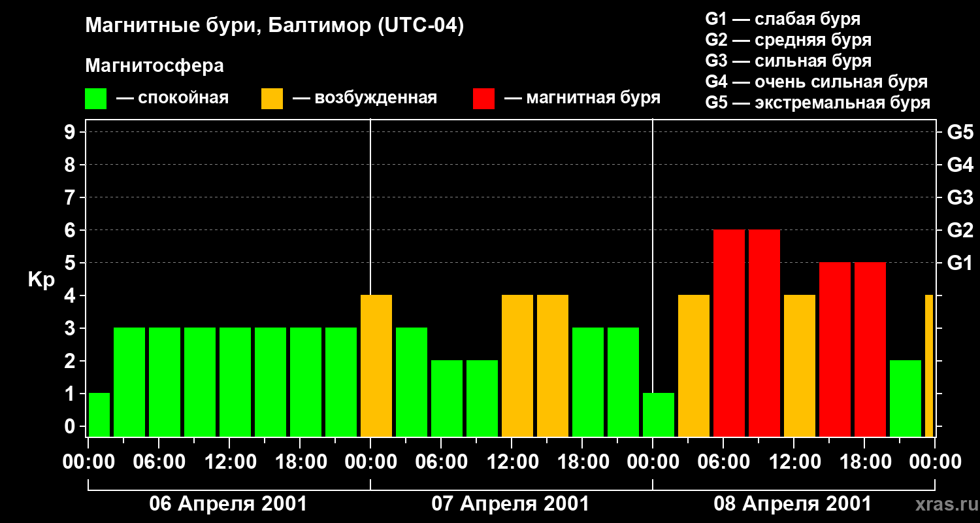The image size is (980, 523).
Task: Click the right-axis G4 tick label
Action: [960, 165]
